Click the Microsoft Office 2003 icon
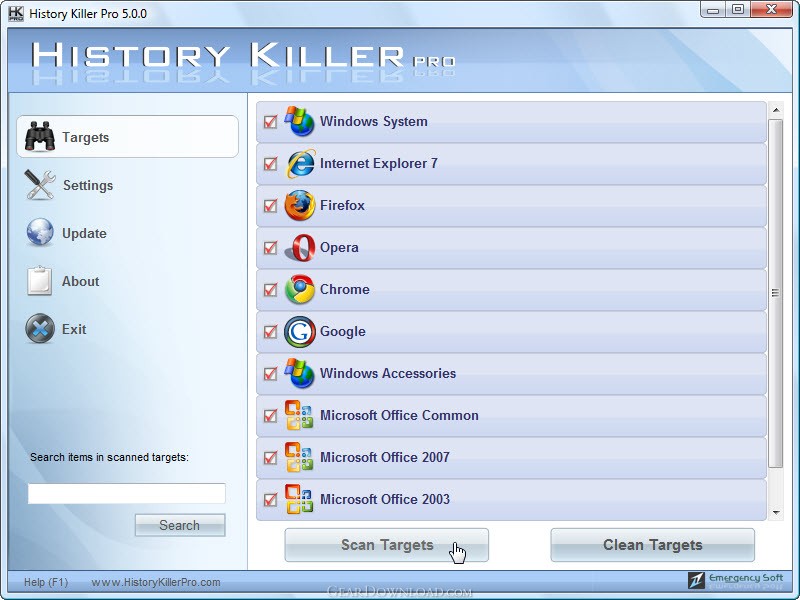The height and width of the screenshot is (600, 800). coord(299,499)
